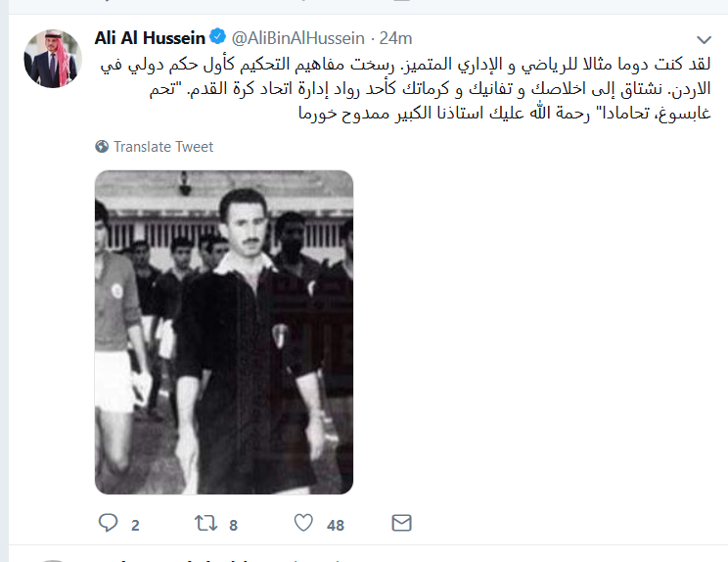Click the likes count of 48
The width and height of the screenshot is (728, 562).
(x=336, y=526)
